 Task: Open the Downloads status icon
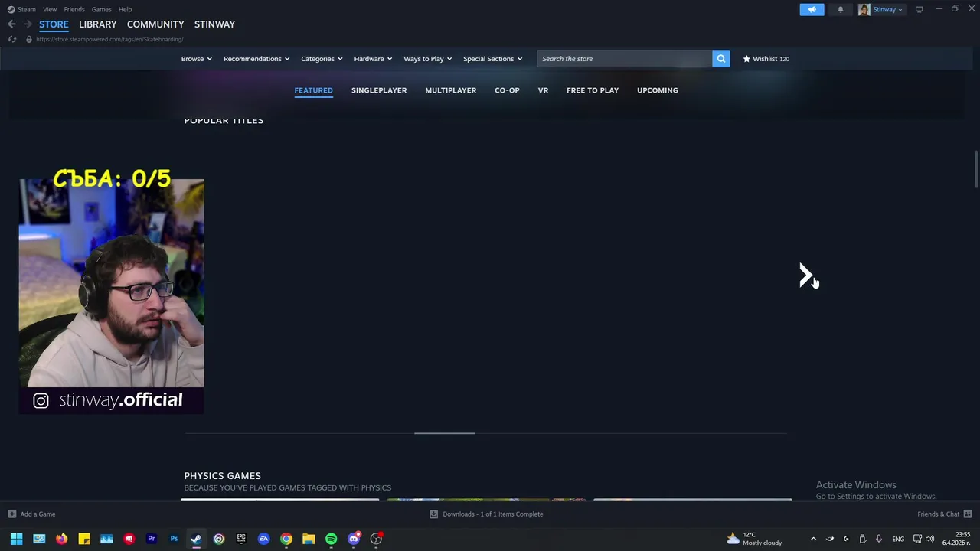coord(433,514)
